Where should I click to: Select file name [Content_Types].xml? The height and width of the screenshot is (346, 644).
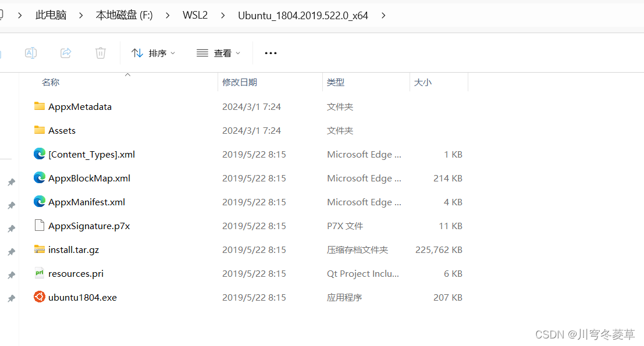(x=91, y=155)
